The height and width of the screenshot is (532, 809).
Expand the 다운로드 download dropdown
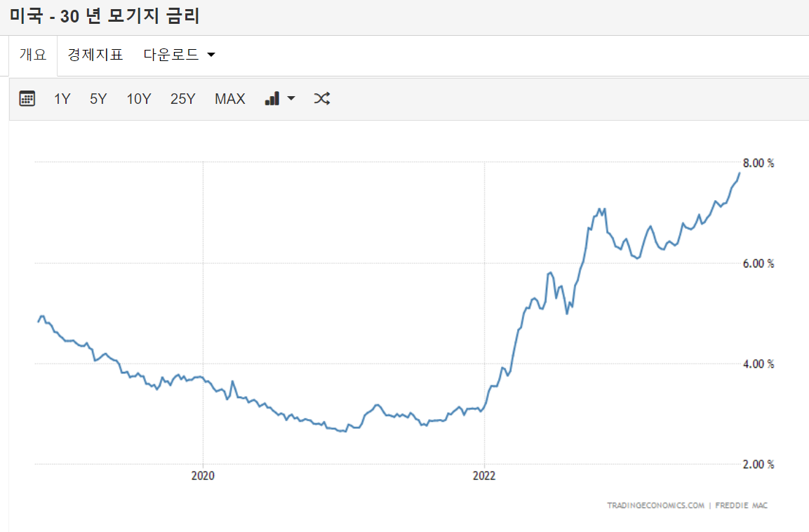171,54
